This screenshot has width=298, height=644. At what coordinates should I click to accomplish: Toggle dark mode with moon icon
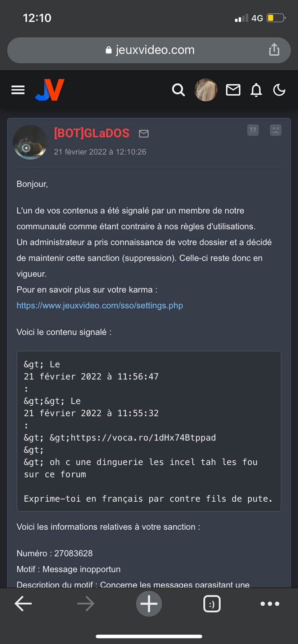pos(279,90)
